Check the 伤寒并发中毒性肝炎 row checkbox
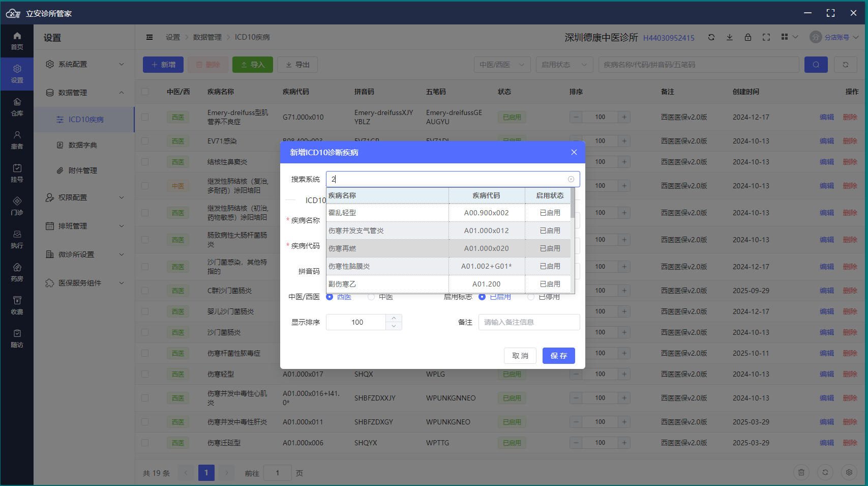868x486 pixels. [x=145, y=422]
